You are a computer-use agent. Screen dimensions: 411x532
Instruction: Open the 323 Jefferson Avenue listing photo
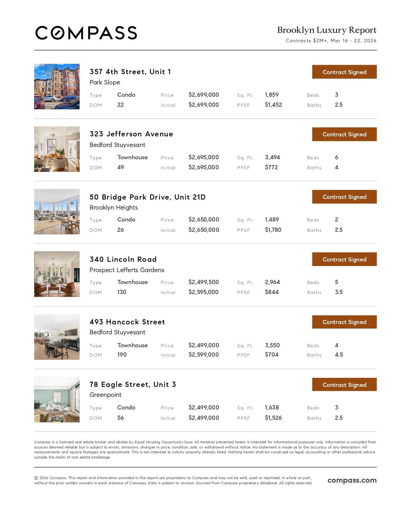(x=57, y=149)
